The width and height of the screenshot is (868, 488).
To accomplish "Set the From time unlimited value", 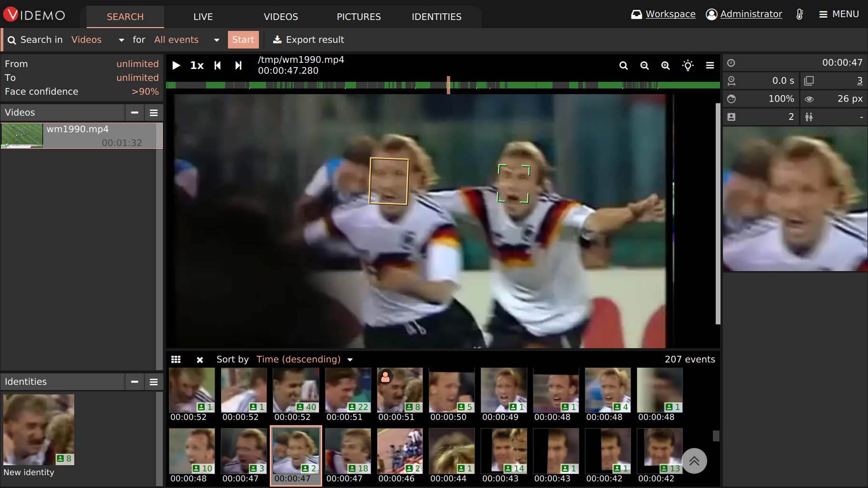I will (x=138, y=64).
